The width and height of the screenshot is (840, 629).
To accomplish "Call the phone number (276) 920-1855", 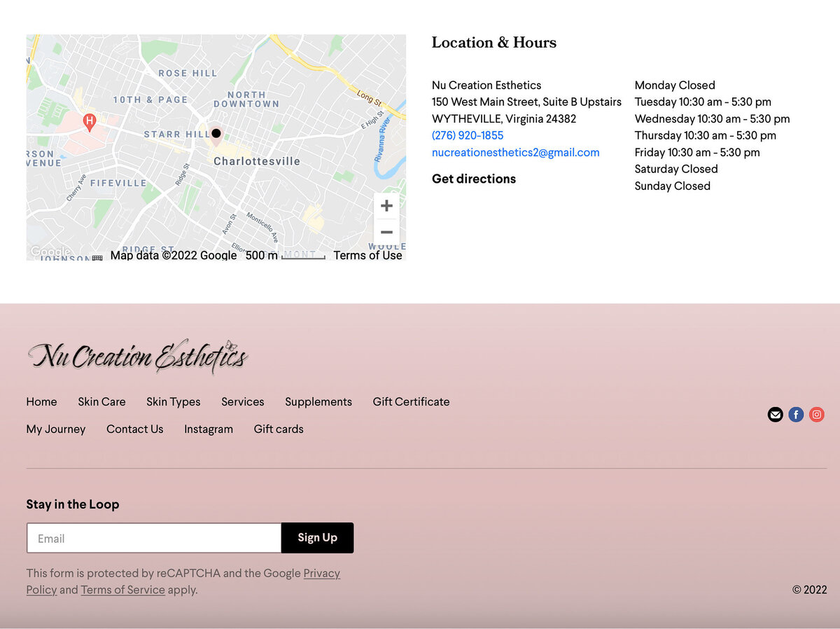I will (x=468, y=136).
